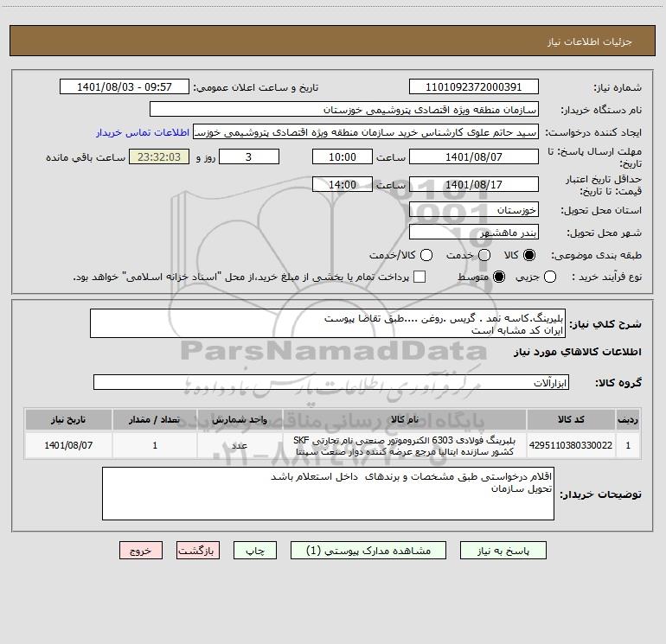This screenshot has width=666, height=644.
Task: Click the remaining days field showing 3
Action: click(x=249, y=156)
